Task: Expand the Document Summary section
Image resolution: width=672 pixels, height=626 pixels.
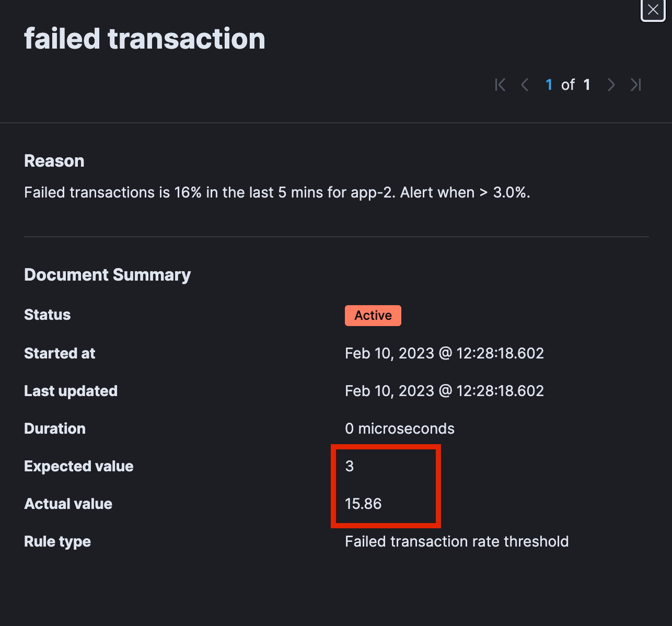Action: pyautogui.click(x=107, y=274)
